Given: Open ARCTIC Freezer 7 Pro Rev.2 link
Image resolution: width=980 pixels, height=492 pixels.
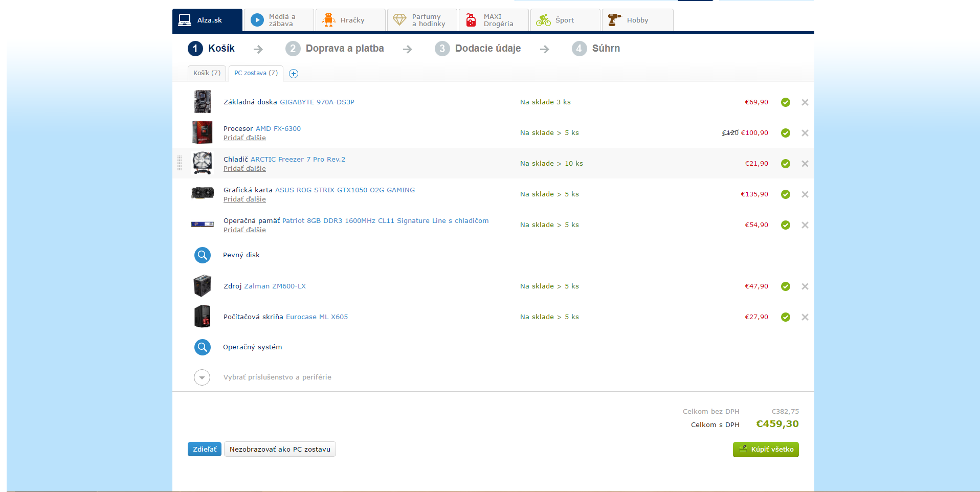Looking at the screenshot, I should click(x=298, y=160).
